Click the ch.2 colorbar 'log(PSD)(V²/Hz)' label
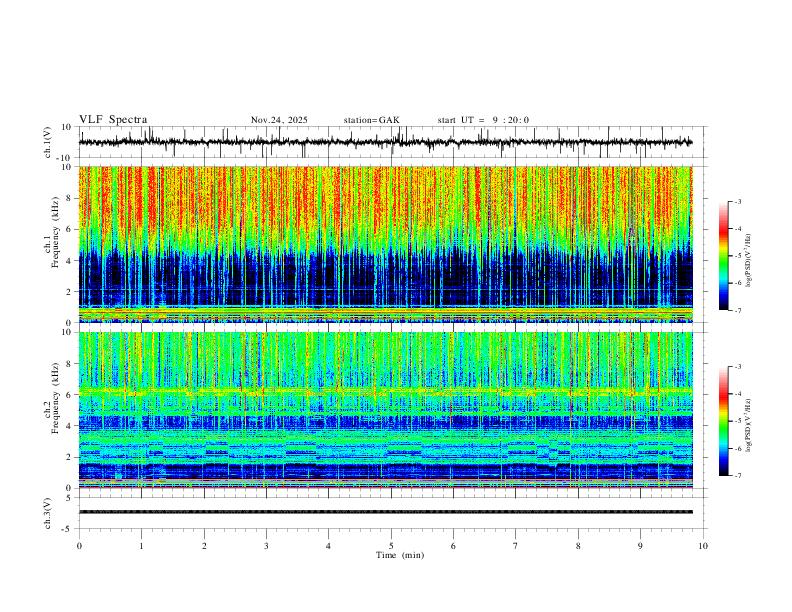The width and height of the screenshot is (792, 612). (x=749, y=425)
